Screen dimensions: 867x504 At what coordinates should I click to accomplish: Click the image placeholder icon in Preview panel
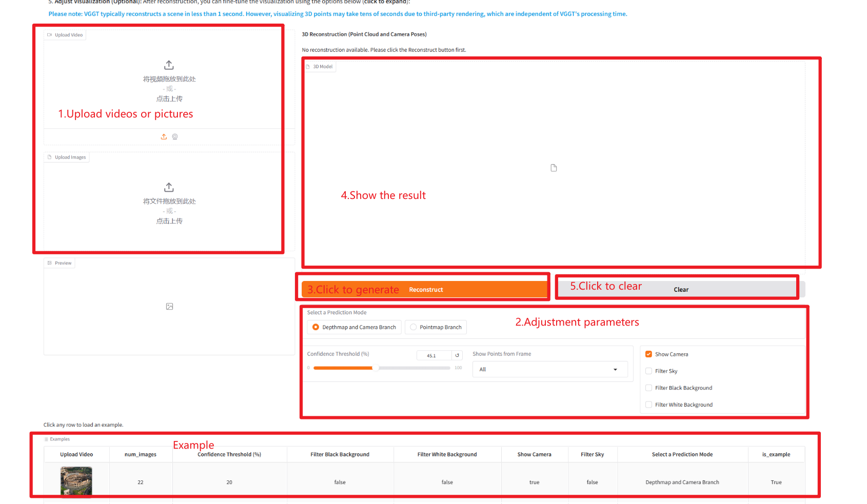pos(169,307)
